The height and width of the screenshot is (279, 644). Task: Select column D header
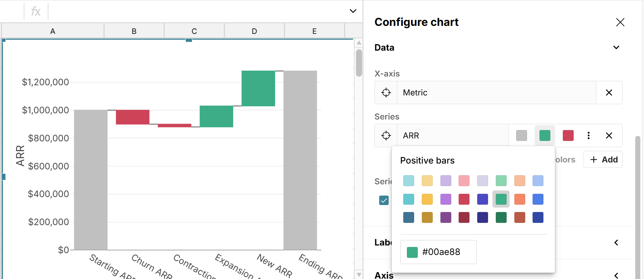(x=254, y=31)
